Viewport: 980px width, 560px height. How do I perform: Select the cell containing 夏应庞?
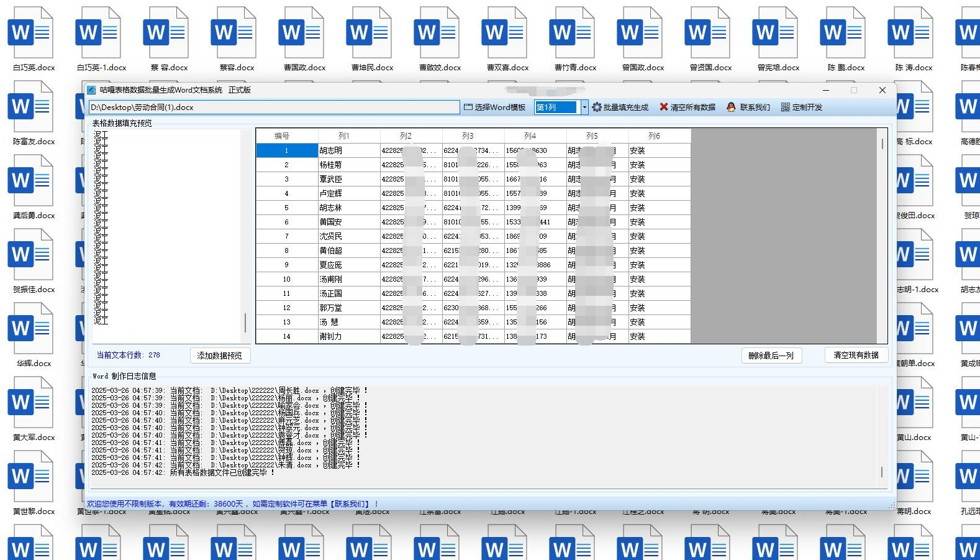(x=349, y=265)
